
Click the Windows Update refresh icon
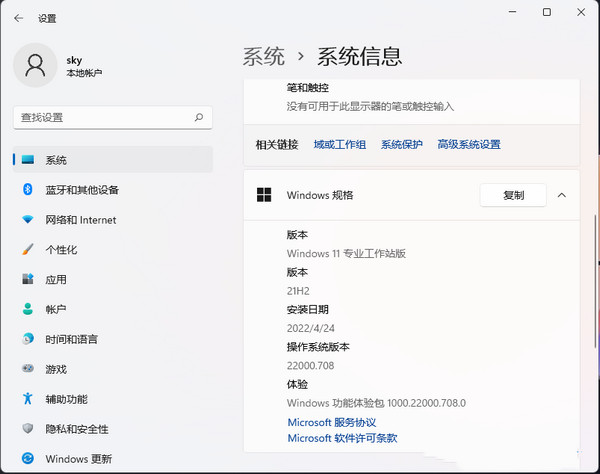point(28,458)
